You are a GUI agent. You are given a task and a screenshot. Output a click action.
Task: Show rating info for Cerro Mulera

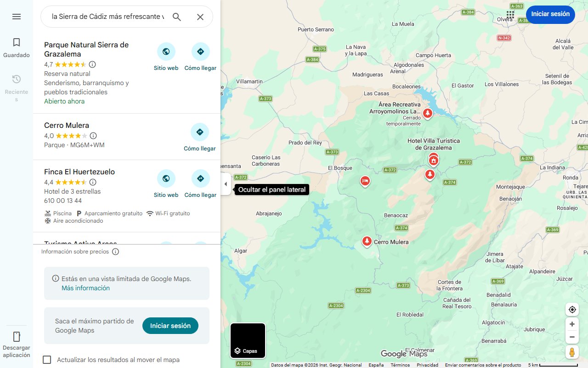[93, 136]
